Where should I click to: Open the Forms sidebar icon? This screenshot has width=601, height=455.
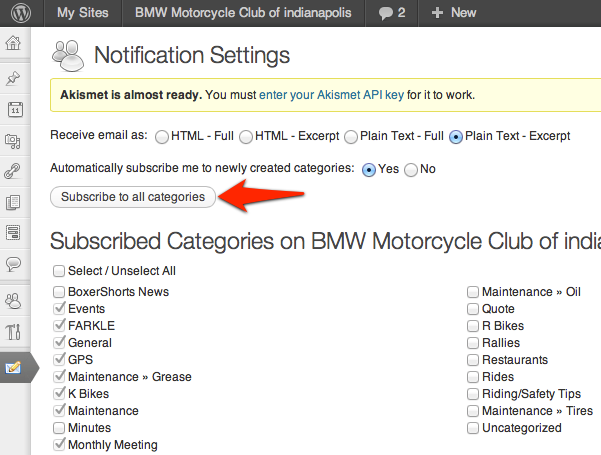coord(13,233)
